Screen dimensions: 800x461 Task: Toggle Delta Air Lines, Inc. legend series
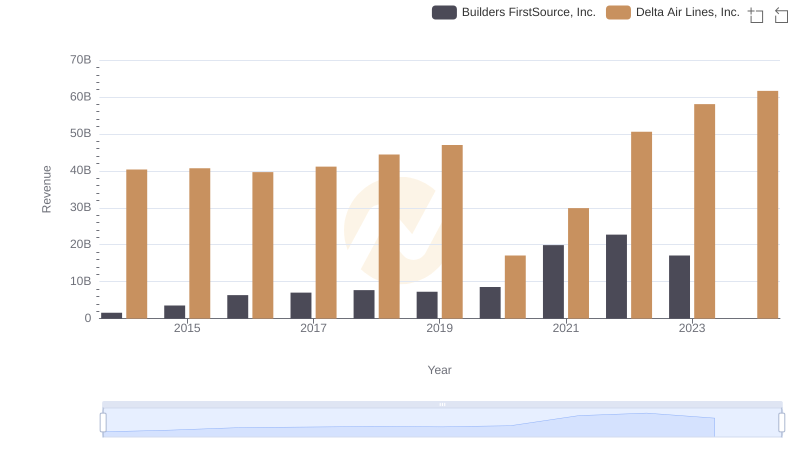(x=673, y=12)
